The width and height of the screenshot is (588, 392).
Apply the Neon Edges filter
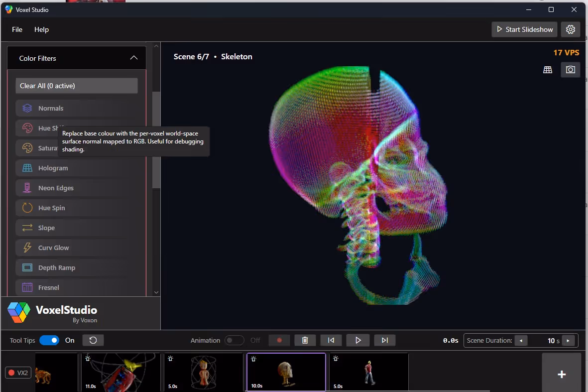click(77, 188)
